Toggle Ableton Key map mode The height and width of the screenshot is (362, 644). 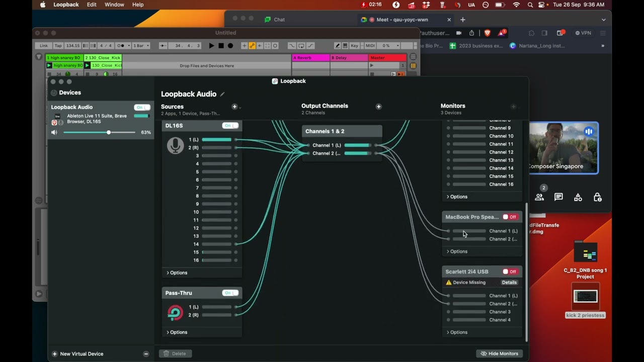(x=355, y=46)
